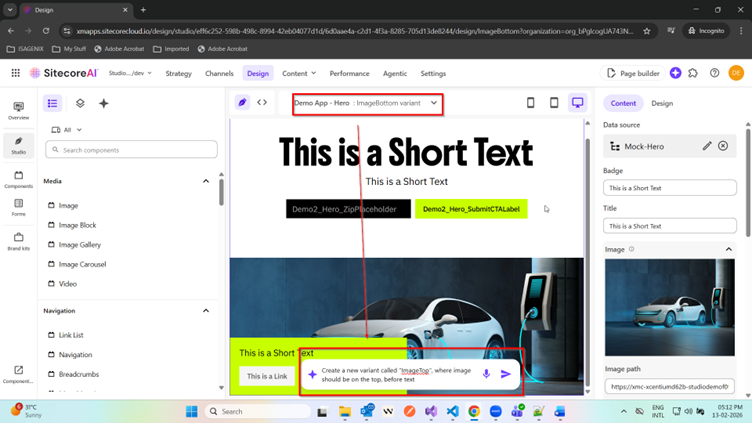Switch preview to desktop device
The image size is (752, 423).
577,103
